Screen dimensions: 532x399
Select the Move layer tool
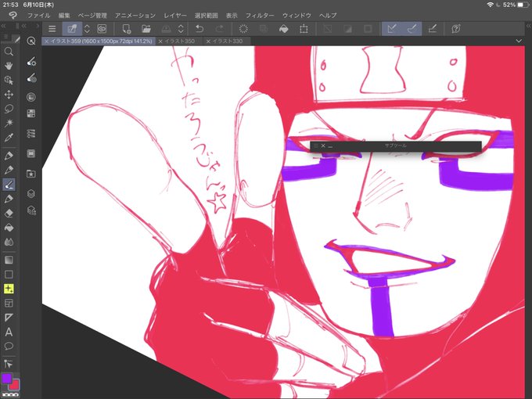pos(9,95)
